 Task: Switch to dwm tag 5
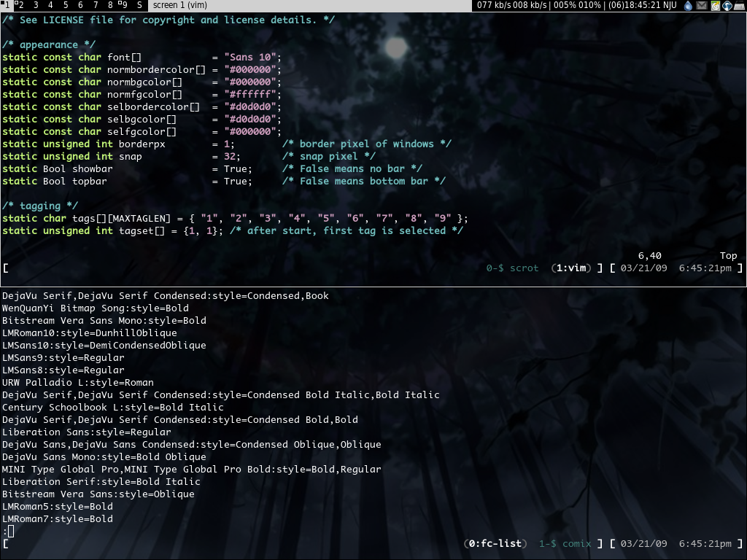(65, 5)
